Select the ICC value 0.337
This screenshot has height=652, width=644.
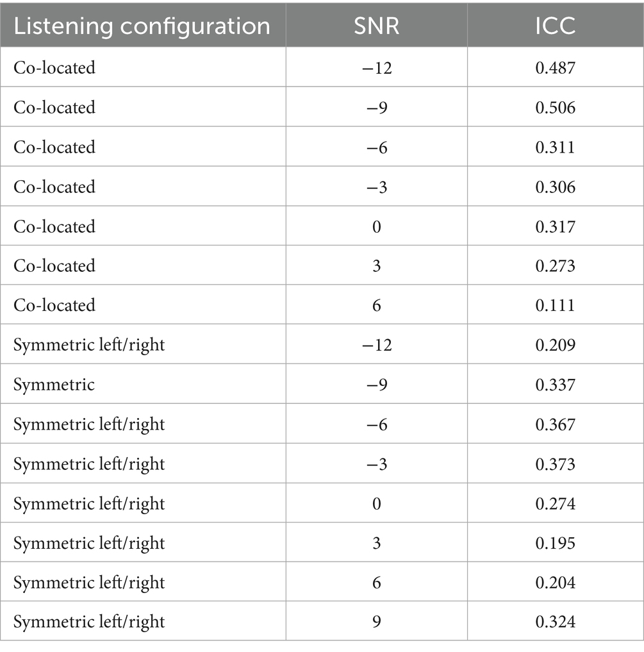pyautogui.click(x=555, y=385)
